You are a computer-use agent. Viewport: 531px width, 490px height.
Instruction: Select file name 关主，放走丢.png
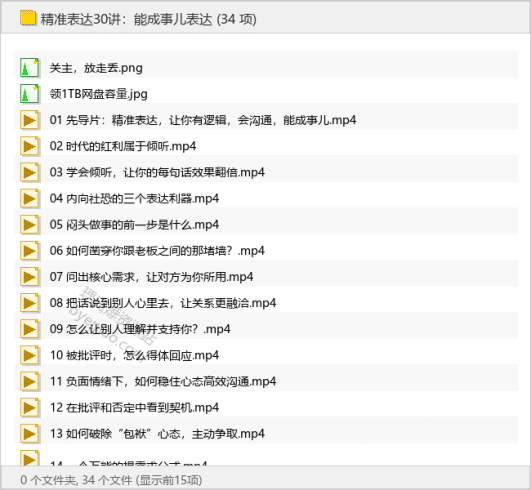[x=96, y=68]
